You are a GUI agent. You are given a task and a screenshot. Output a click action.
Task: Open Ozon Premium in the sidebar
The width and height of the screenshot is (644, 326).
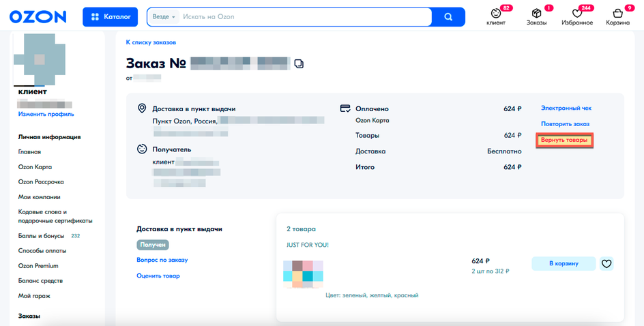[x=38, y=266]
